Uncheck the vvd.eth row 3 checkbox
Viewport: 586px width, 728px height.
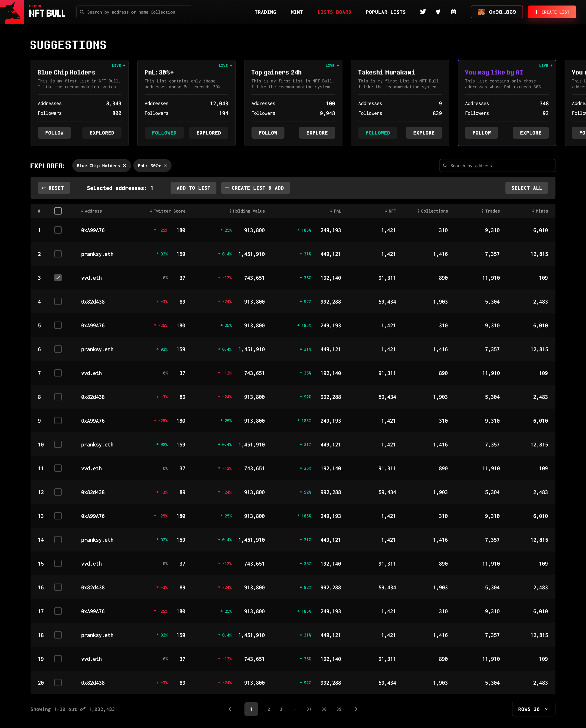tap(58, 278)
